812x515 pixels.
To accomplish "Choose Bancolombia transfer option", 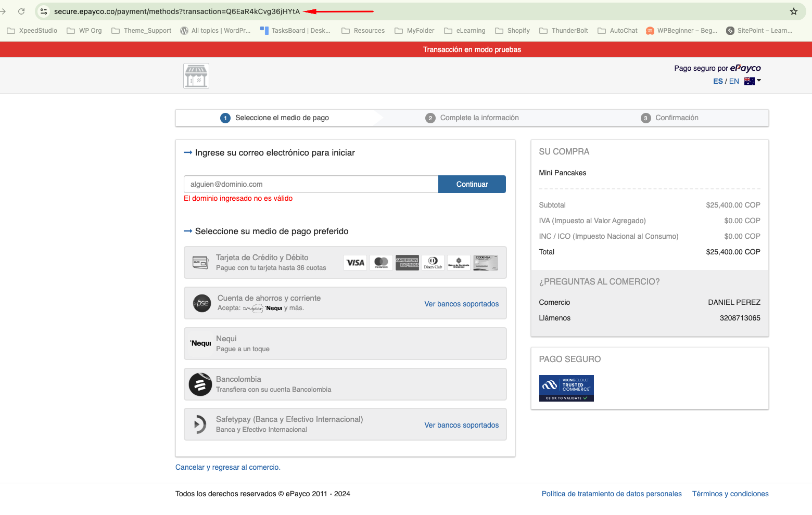I will tap(345, 384).
